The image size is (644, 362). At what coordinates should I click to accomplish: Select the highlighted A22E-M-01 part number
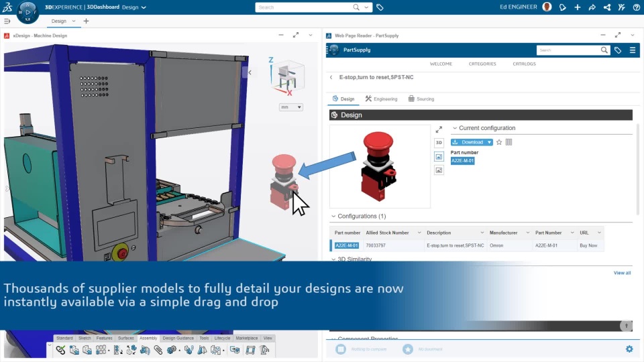(x=462, y=161)
